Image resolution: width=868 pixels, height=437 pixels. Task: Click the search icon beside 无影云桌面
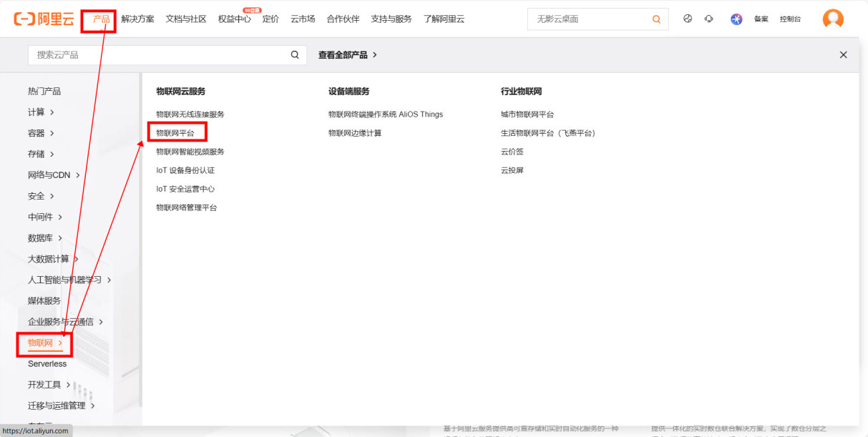pyautogui.click(x=656, y=19)
